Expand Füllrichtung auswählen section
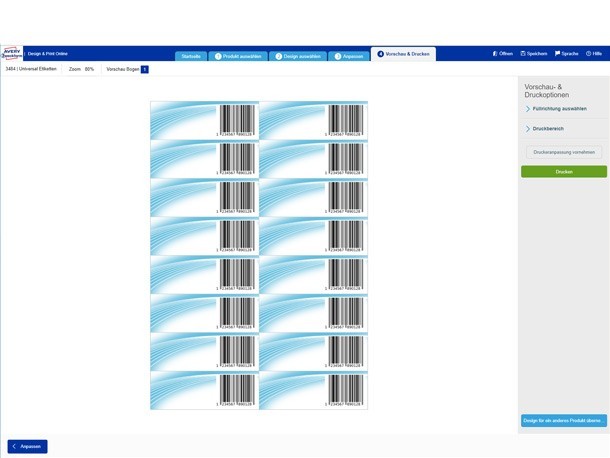Screen dimensions: 610x458 pos(528,108)
